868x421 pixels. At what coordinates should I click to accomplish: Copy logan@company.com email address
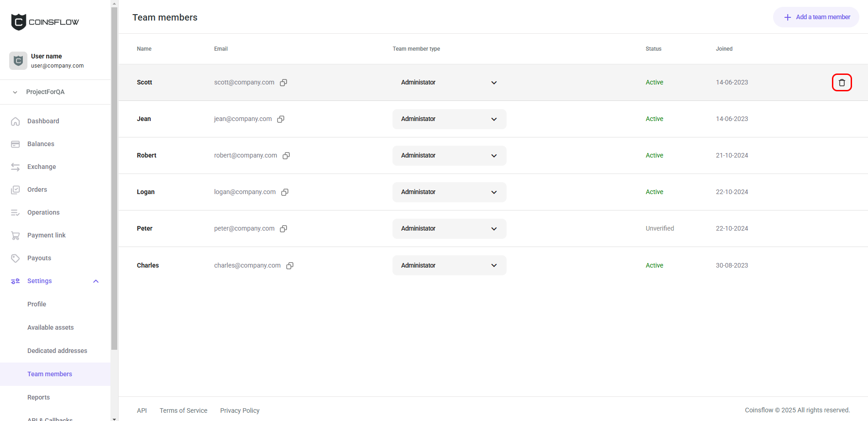coord(285,192)
